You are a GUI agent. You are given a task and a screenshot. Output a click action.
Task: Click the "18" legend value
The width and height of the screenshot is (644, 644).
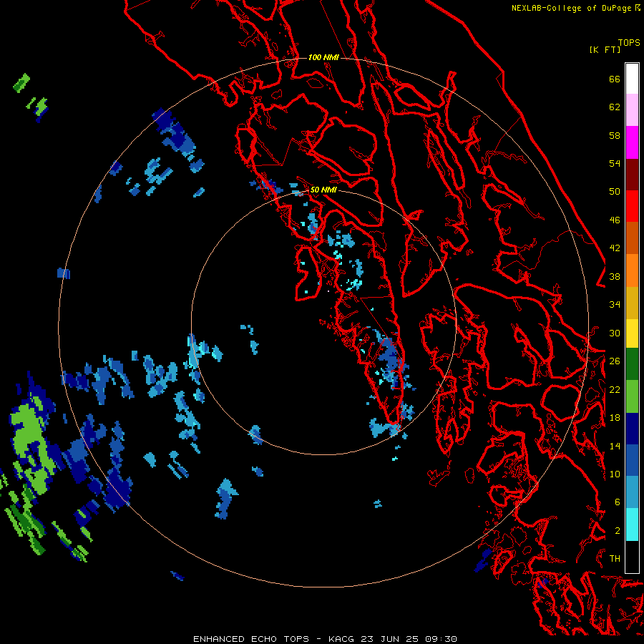click(615, 418)
